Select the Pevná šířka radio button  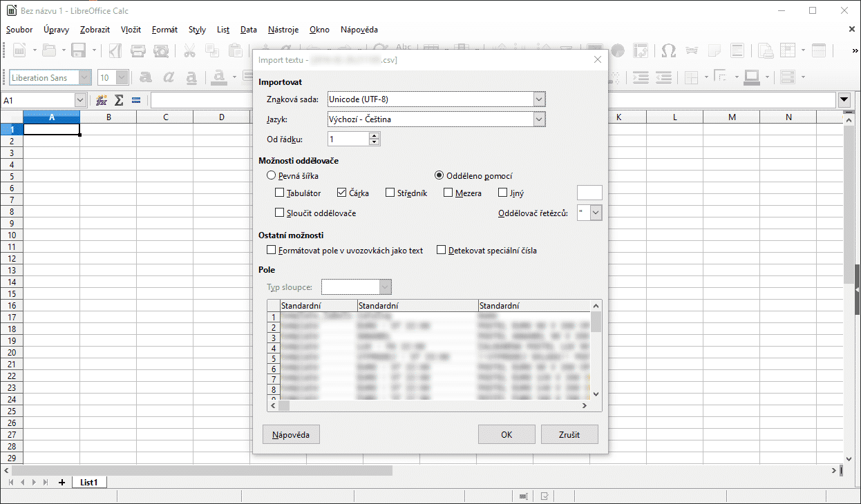coord(272,176)
